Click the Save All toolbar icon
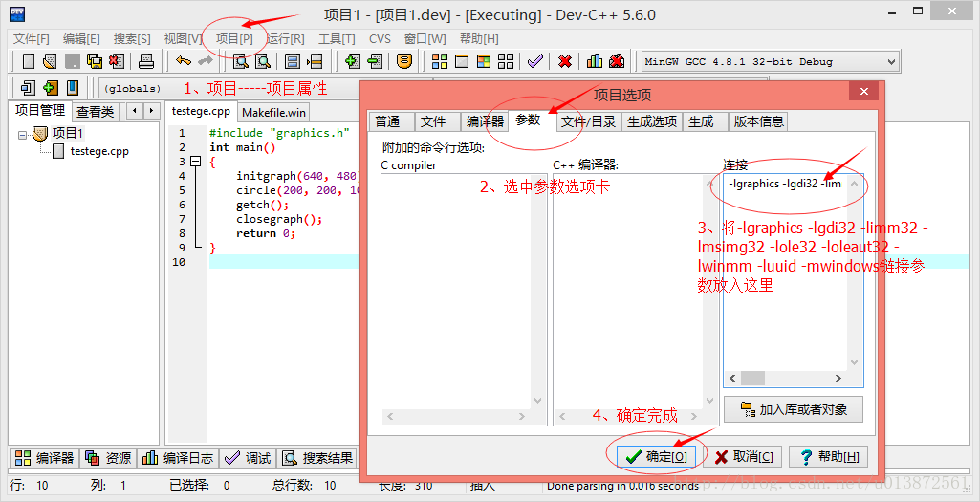This screenshot has width=980, height=502. tap(95, 60)
